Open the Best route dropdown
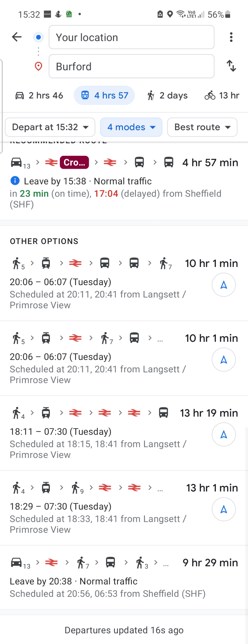 point(202,127)
